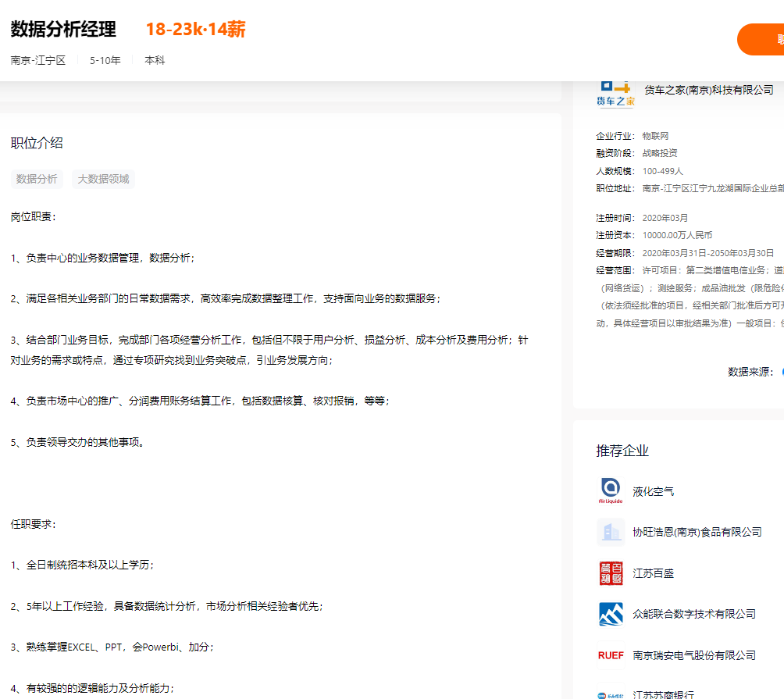Click the industry value 物联网

click(655, 136)
